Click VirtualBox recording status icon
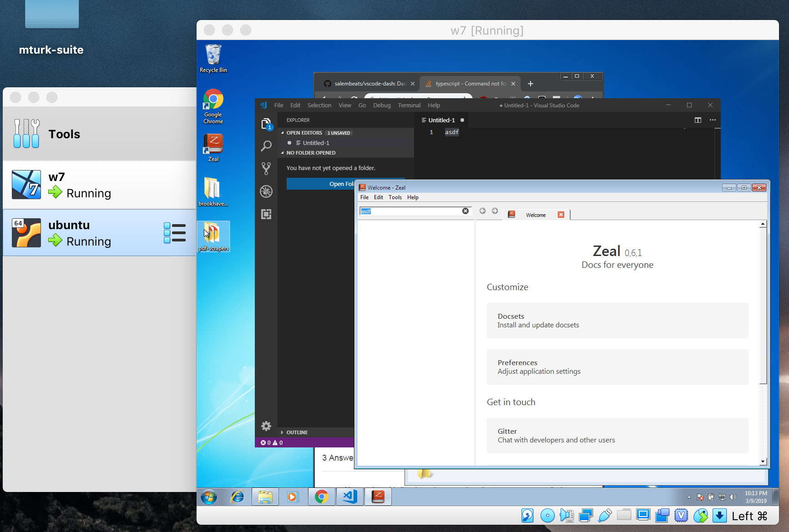 tap(662, 515)
